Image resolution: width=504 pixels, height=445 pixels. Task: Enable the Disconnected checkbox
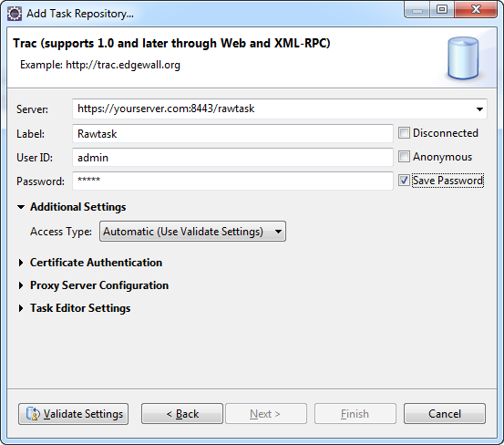(x=404, y=133)
